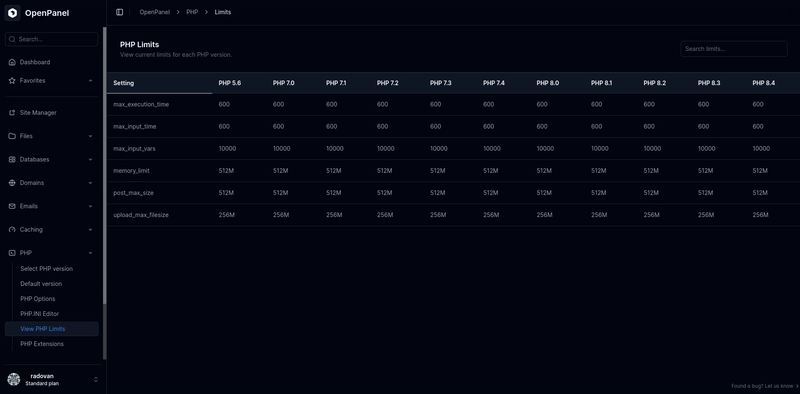
Task: Collapse the Favorites section chevron
Action: tap(90, 81)
